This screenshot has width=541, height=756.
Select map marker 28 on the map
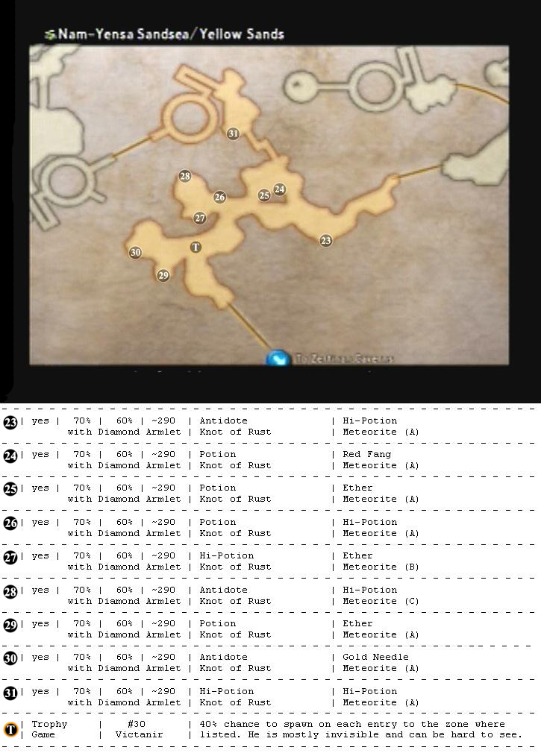[185, 176]
